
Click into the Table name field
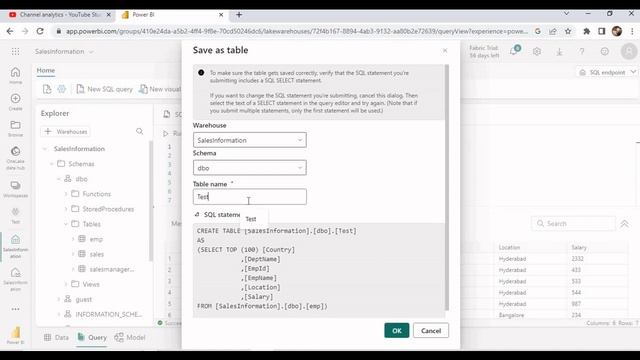click(x=249, y=197)
